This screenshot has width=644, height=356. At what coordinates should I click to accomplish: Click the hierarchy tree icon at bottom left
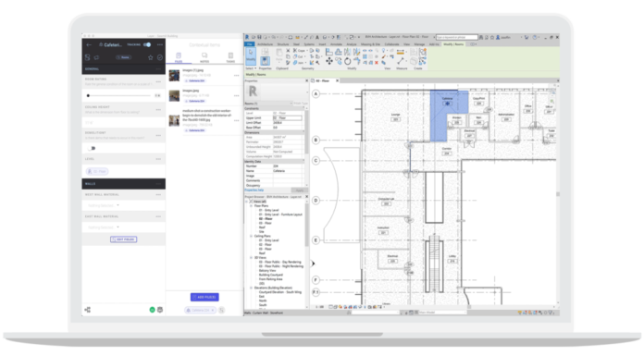click(x=88, y=310)
